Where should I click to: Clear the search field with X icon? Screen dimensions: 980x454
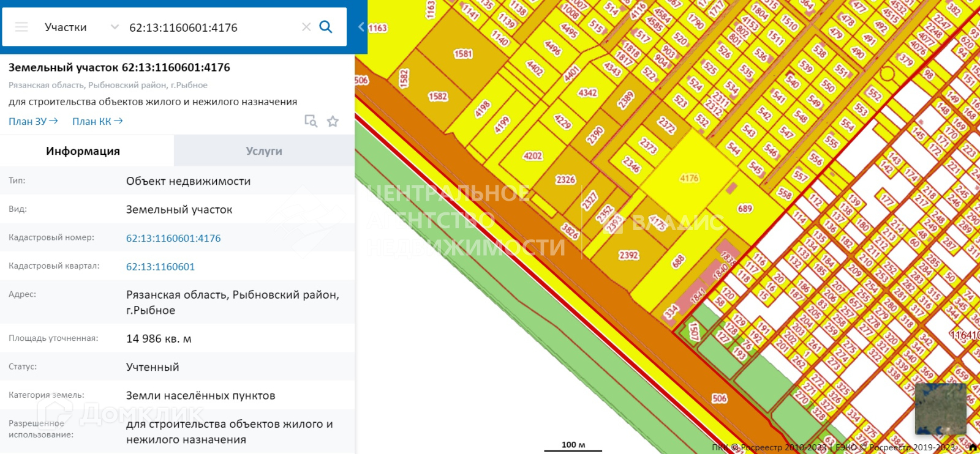(x=306, y=27)
